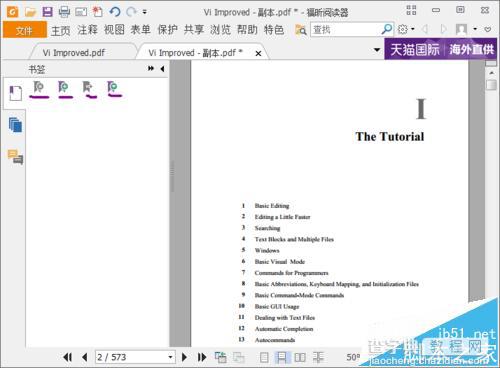Viewport: 500px width, 368px height.
Task: Open the 特色 ribbon tab
Action: pyautogui.click(x=274, y=30)
